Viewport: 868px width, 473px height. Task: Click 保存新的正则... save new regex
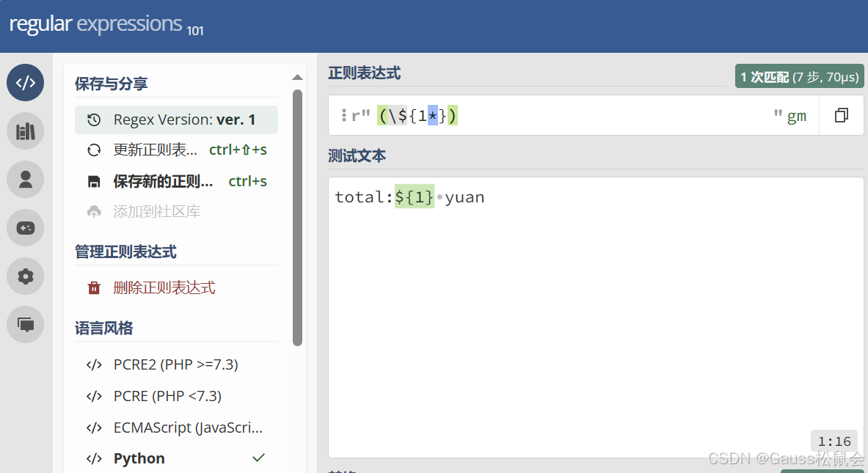coord(176,181)
